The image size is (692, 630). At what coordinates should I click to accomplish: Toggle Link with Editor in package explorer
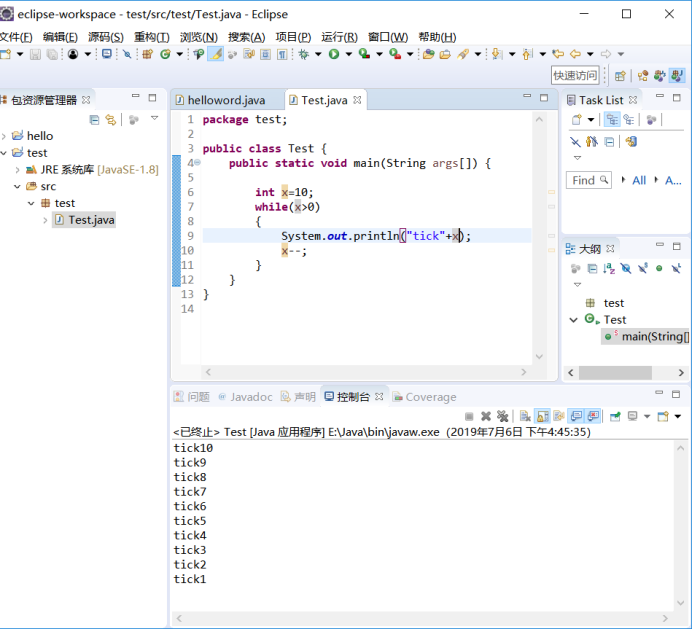coord(110,119)
